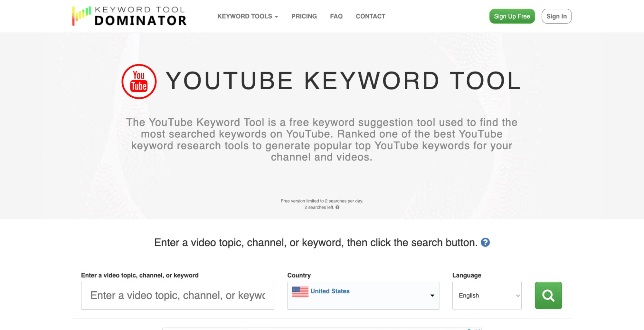Screen dimensions: 644x330
Task: Open the blue help question mark icon
Action: click(485, 242)
